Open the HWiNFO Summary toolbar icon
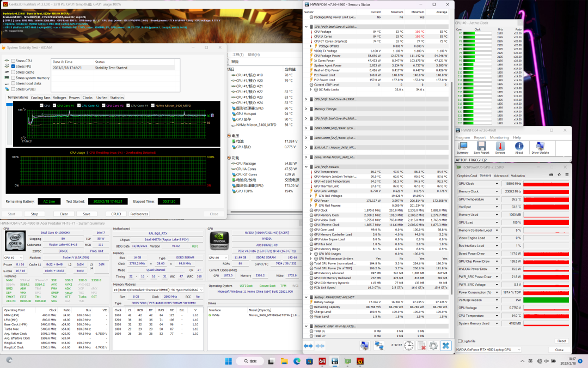Viewport: 588px width, 368px height. pos(462,147)
